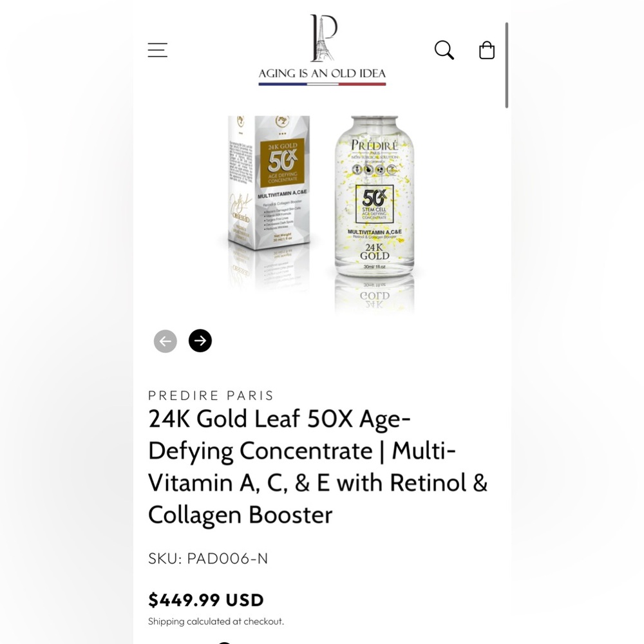Click the 24K Gold Leaf product title
The height and width of the screenshot is (644, 644).
pyautogui.click(x=317, y=466)
